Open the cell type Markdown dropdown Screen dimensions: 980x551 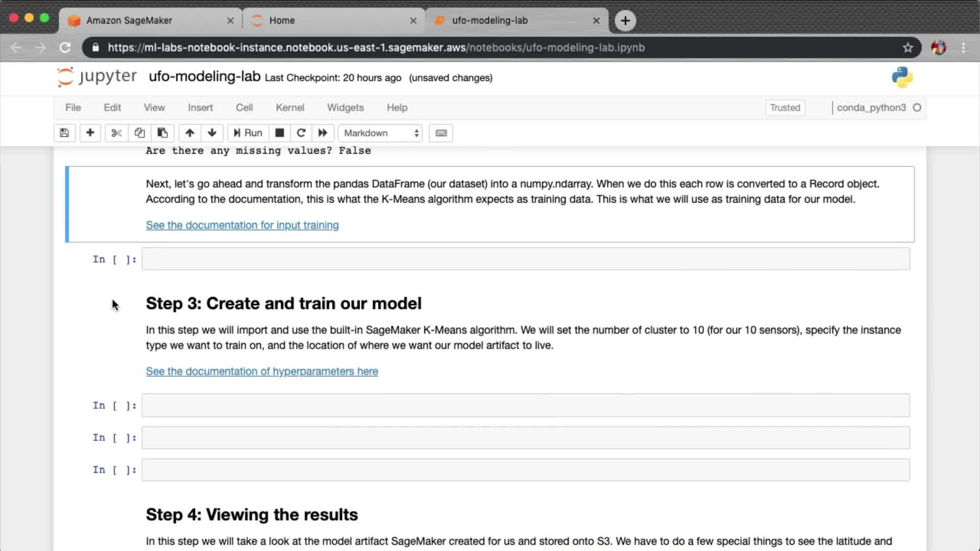point(380,133)
